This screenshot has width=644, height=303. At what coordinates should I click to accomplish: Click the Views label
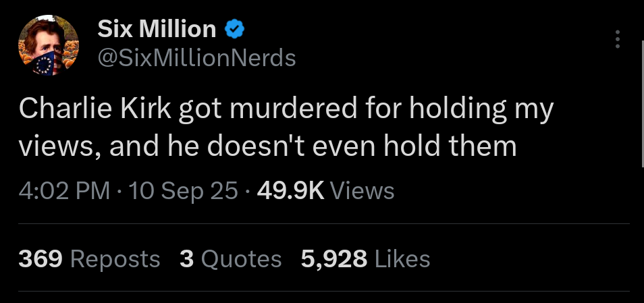tap(364, 191)
